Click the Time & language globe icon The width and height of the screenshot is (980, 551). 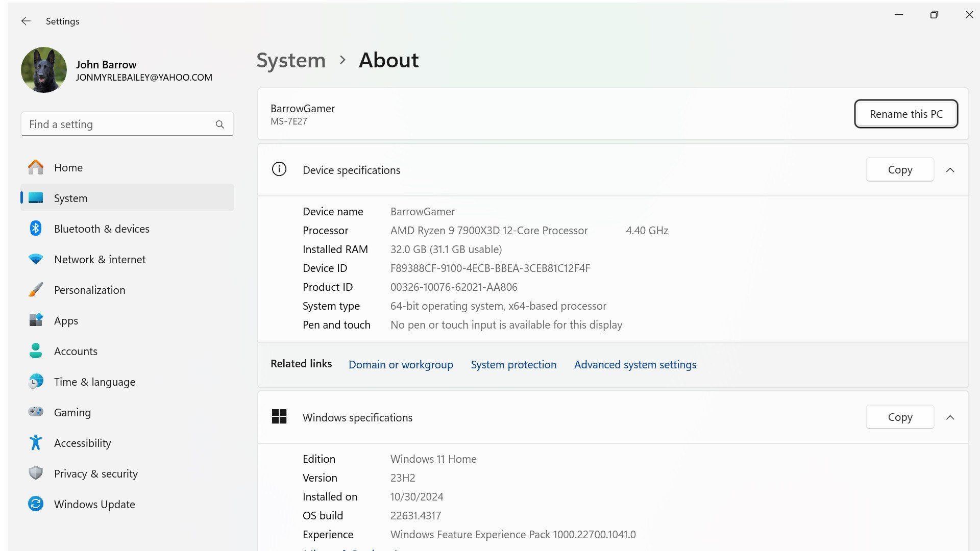tap(36, 382)
